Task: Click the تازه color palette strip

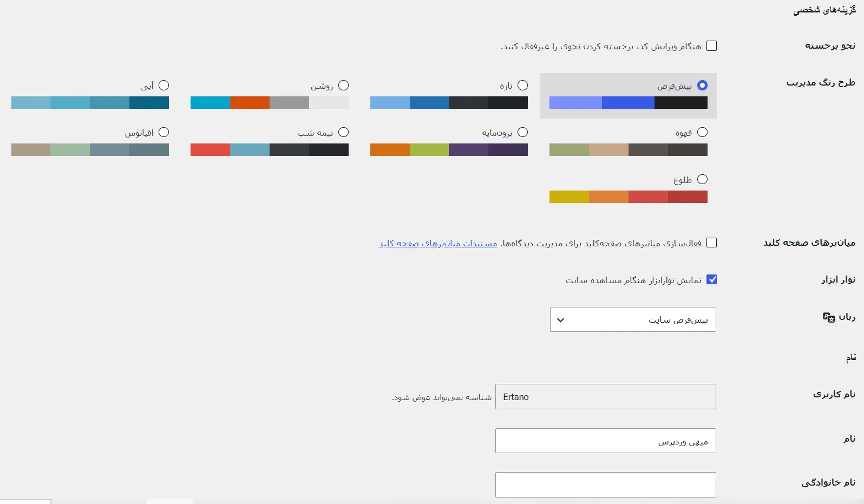Action: (449, 103)
